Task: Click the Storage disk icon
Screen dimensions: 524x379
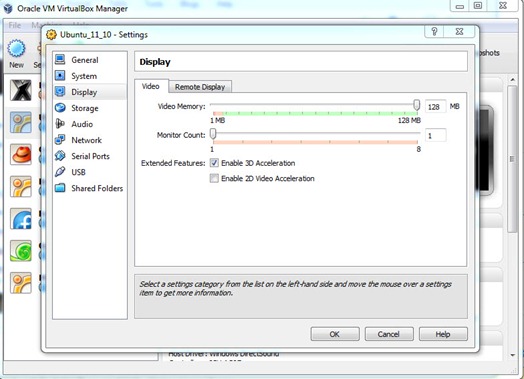Action: coord(60,108)
